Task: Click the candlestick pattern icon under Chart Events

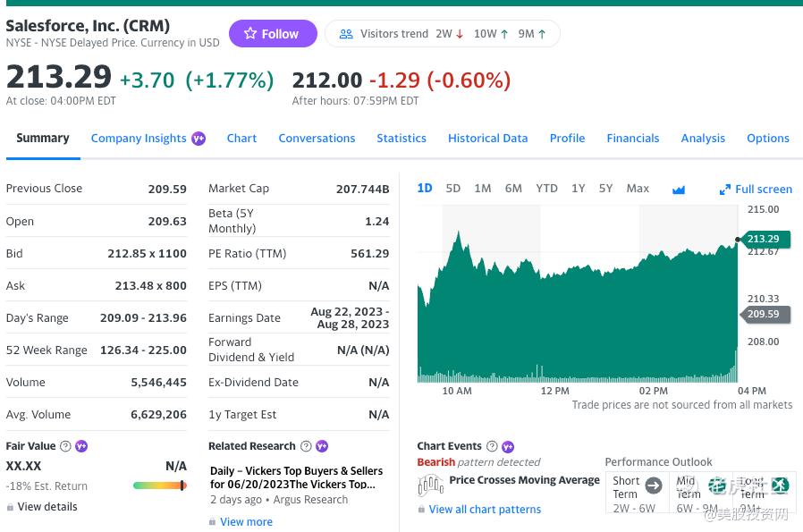Action: point(430,485)
